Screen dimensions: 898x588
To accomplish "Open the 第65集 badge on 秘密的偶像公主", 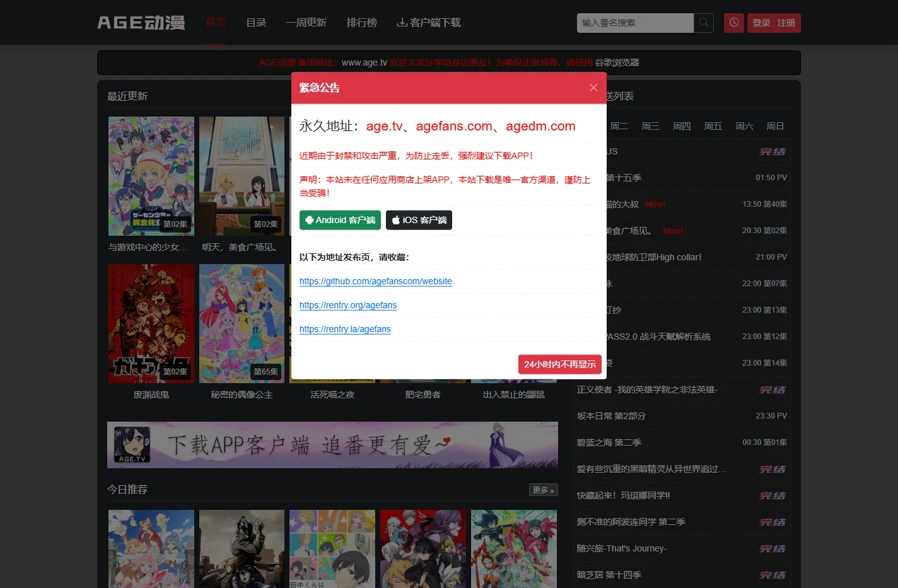I will click(x=265, y=372).
